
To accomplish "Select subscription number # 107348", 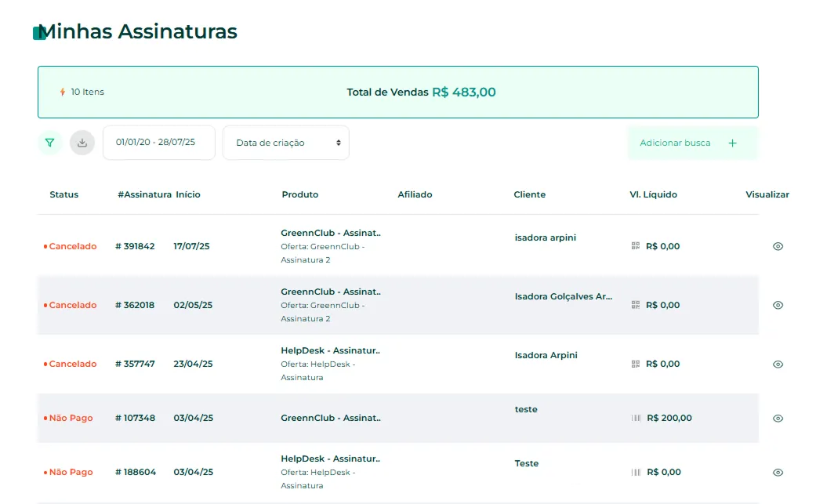I will (x=136, y=418).
